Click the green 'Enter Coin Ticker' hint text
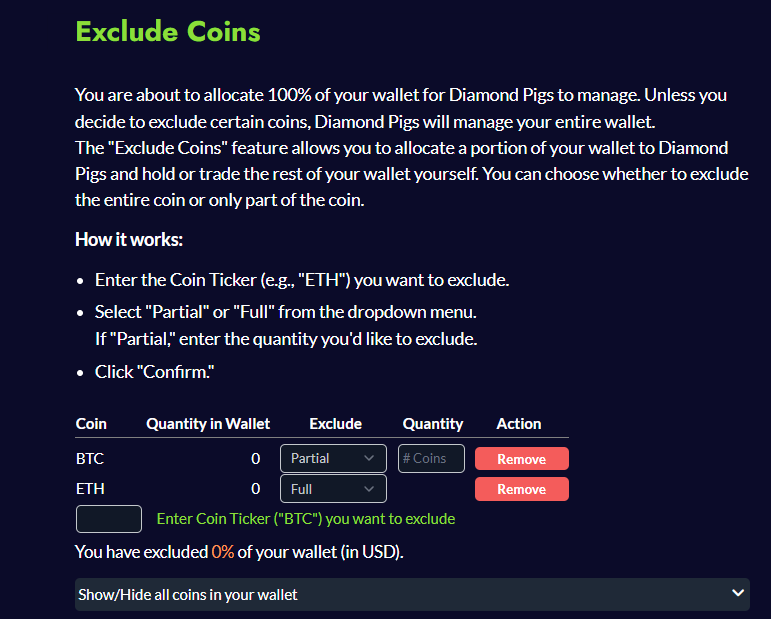The width and height of the screenshot is (771, 619). click(306, 519)
